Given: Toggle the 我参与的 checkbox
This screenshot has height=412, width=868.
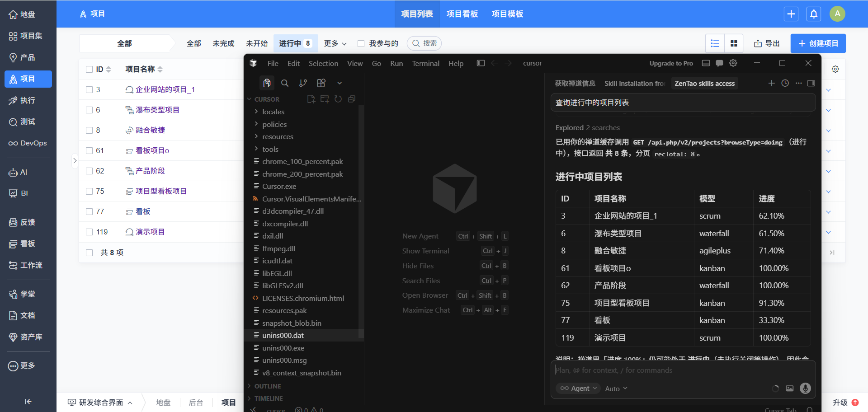Looking at the screenshot, I should pyautogui.click(x=361, y=43).
